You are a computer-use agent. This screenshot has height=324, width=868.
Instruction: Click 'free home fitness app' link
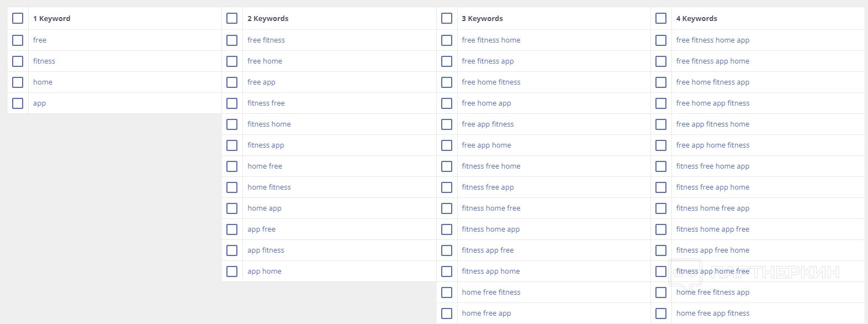712,82
